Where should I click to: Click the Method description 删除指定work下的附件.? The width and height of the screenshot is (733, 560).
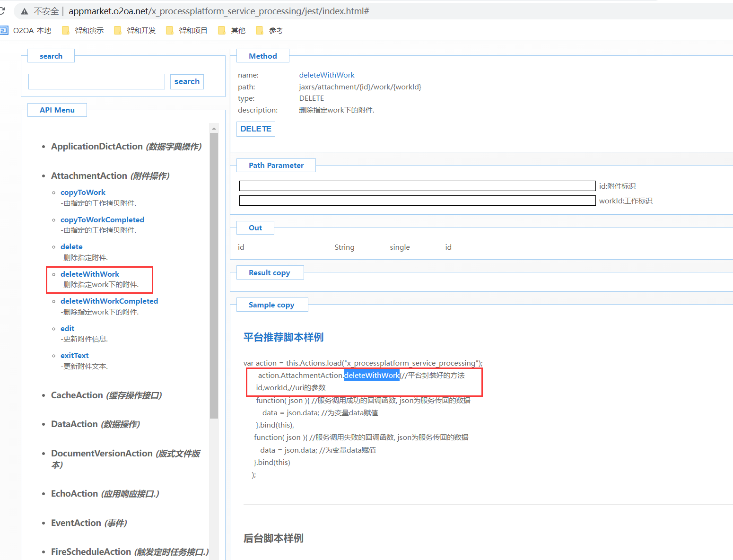(x=337, y=110)
